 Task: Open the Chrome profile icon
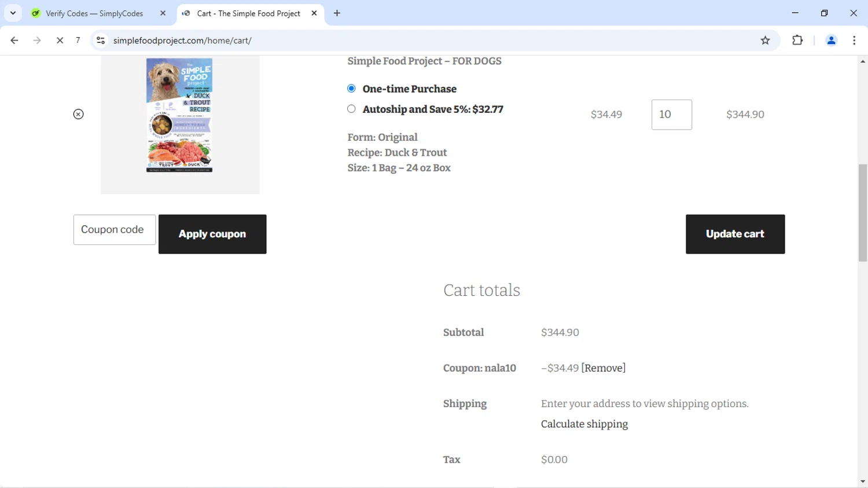831,41
